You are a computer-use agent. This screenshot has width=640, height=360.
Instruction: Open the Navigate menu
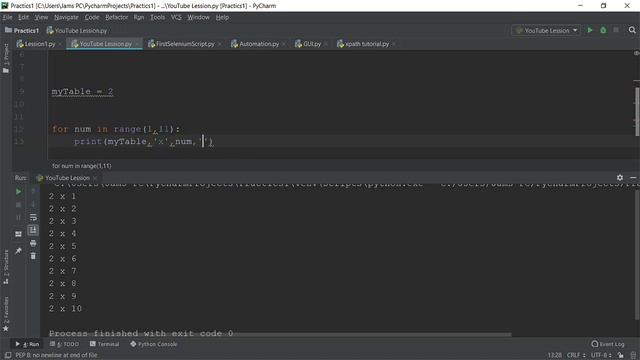tap(66, 17)
